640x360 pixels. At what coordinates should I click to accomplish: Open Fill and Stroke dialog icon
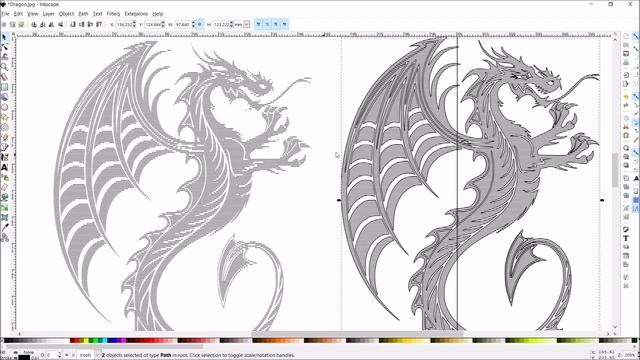coord(626,229)
